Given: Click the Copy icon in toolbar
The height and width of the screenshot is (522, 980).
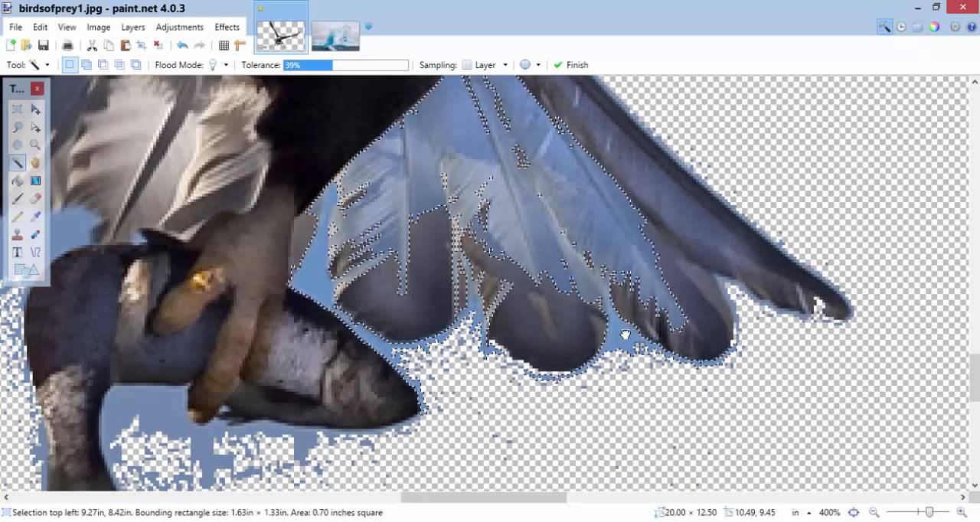Looking at the screenshot, I should (x=109, y=46).
